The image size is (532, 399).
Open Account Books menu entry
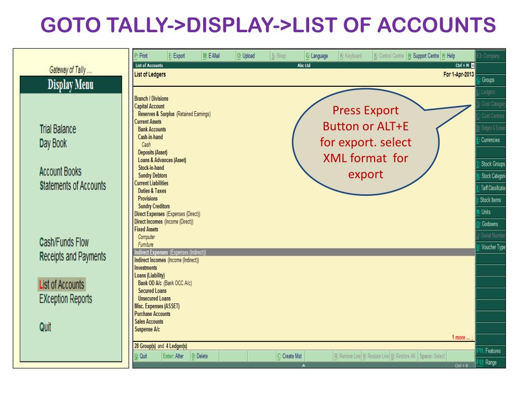60,171
